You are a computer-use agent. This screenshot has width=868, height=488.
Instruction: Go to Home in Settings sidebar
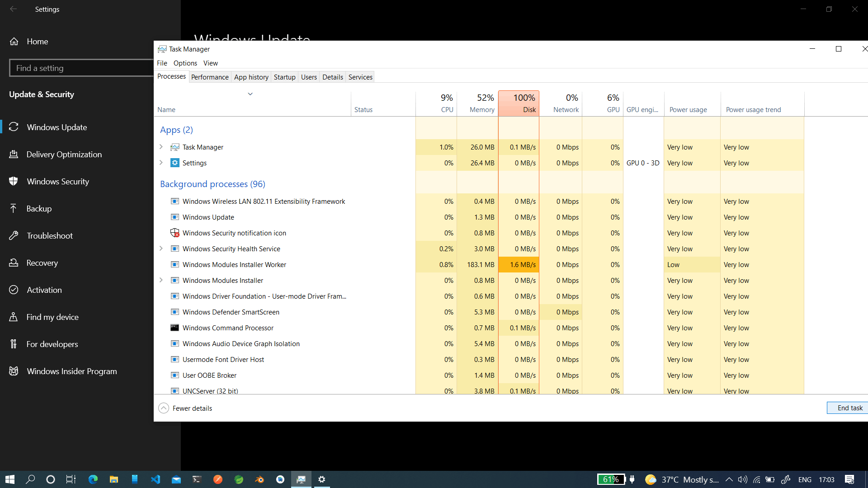pos(37,42)
